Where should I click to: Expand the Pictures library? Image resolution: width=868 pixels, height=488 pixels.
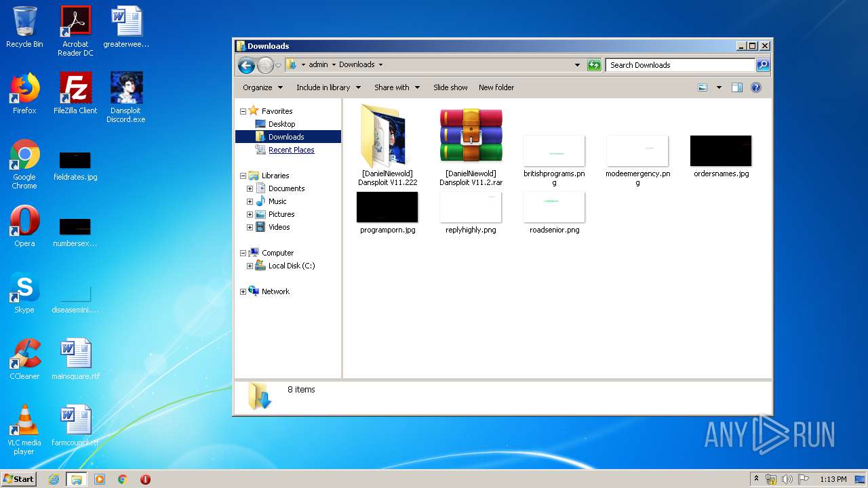[250, 214]
